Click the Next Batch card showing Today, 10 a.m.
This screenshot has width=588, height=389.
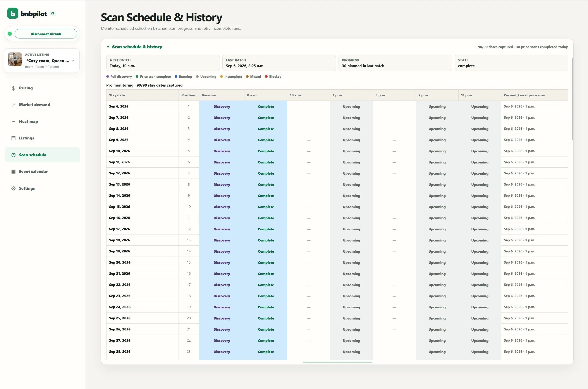pos(163,63)
